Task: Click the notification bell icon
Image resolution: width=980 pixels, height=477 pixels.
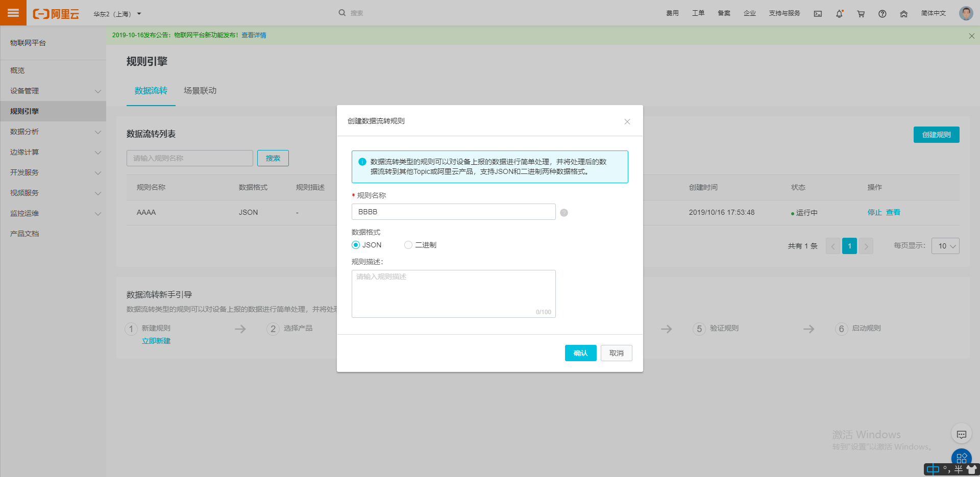Action: (x=839, y=14)
